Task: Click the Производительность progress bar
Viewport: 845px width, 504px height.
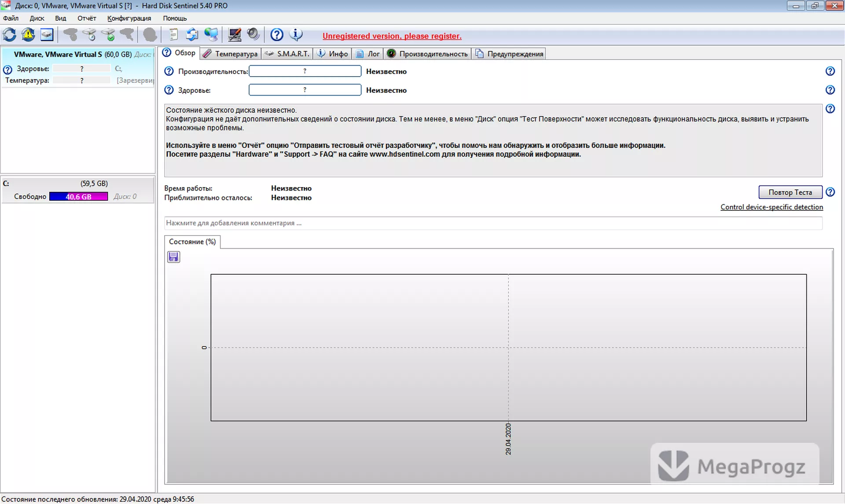Action: click(x=305, y=71)
